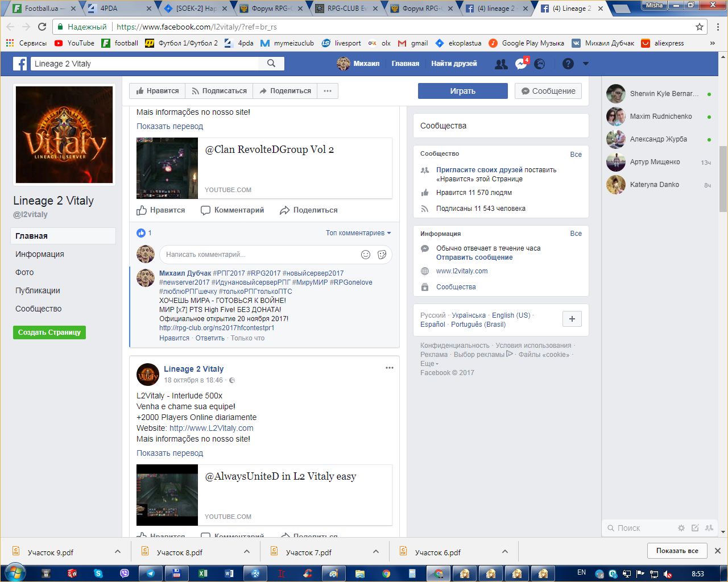Image resolution: width=728 pixels, height=582 pixels.
Task: Reload the page with the browser refresh button
Action: (42, 27)
